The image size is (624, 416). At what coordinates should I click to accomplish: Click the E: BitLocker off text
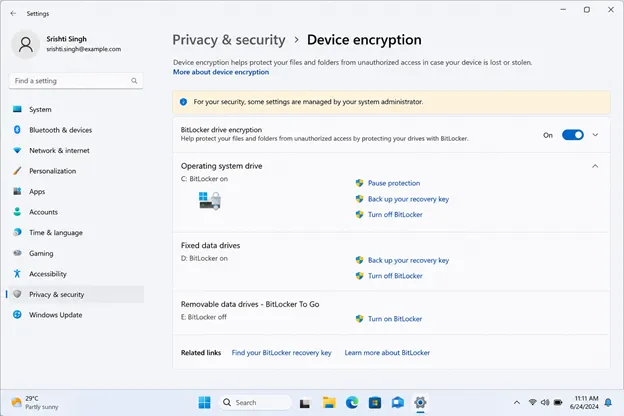point(204,317)
